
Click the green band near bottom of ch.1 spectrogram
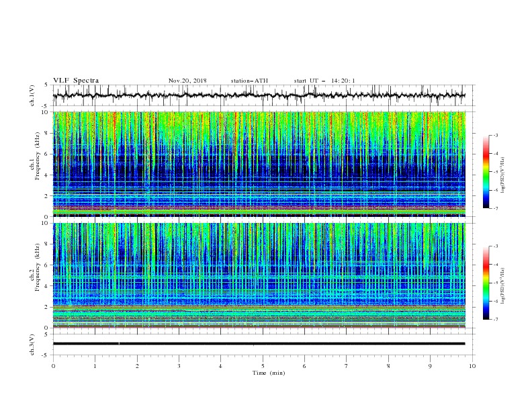point(259,212)
